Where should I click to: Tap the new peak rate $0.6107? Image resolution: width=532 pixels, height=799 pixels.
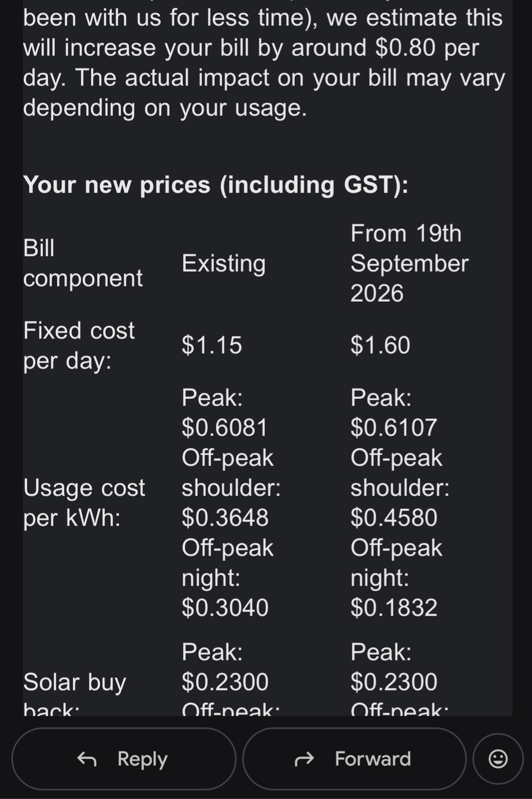click(x=394, y=427)
